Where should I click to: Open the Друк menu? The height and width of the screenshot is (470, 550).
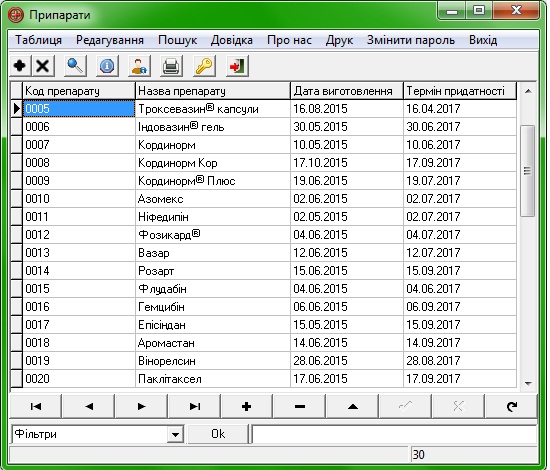pyautogui.click(x=339, y=40)
